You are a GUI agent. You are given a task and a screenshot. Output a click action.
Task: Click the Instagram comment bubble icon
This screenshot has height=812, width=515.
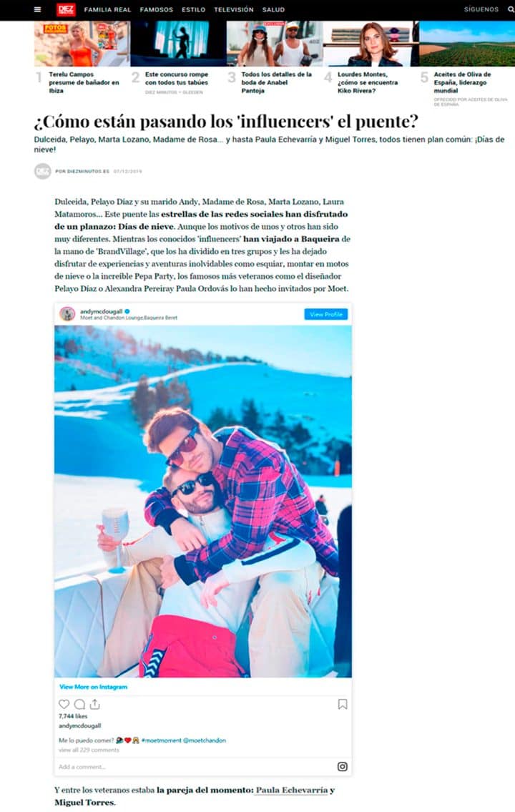(79, 704)
